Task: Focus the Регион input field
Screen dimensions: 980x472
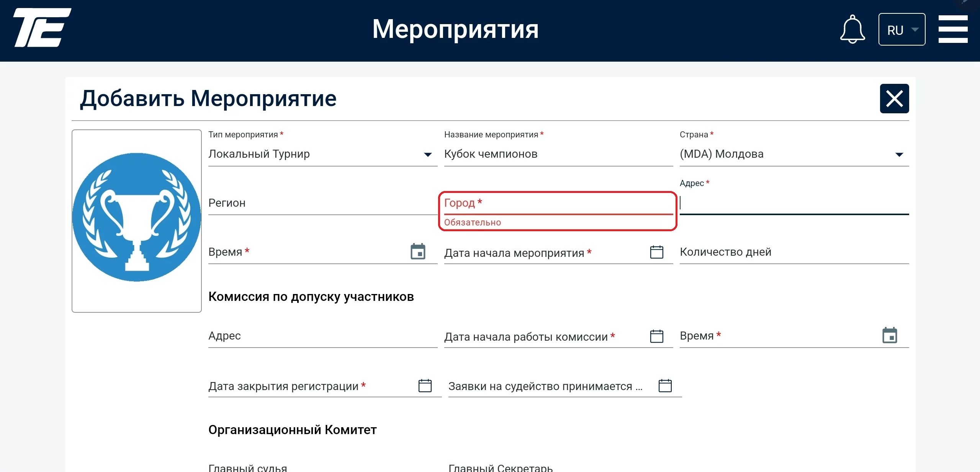Action: tap(322, 203)
